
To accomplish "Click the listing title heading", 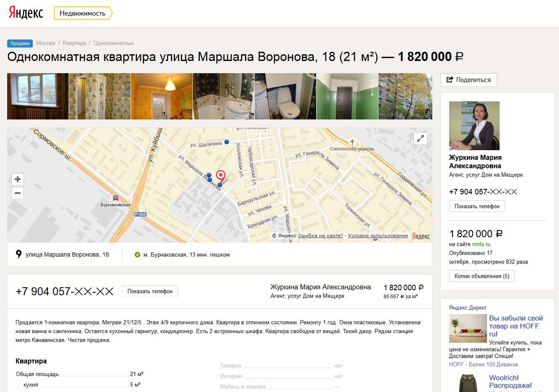I will 235,57.
